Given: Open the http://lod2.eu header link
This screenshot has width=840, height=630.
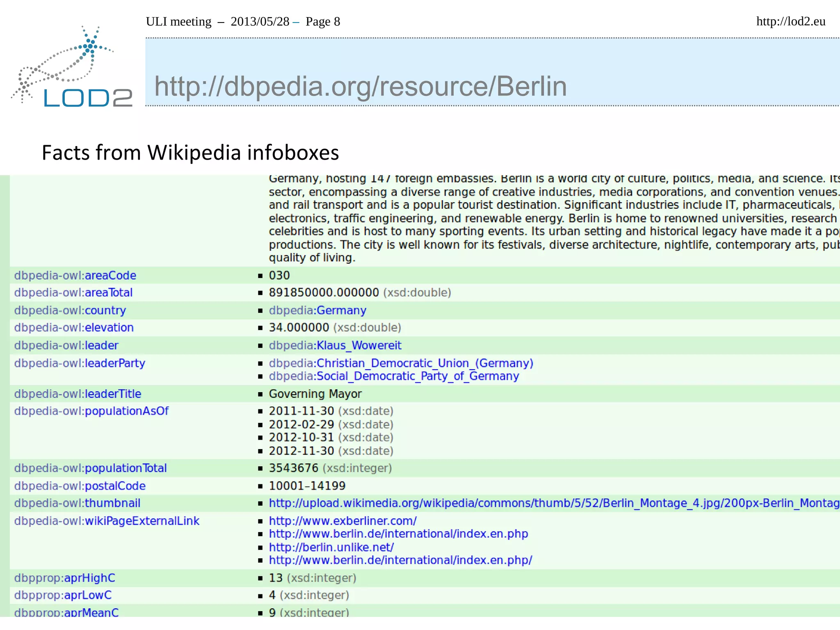Looking at the screenshot, I should pyautogui.click(x=790, y=21).
